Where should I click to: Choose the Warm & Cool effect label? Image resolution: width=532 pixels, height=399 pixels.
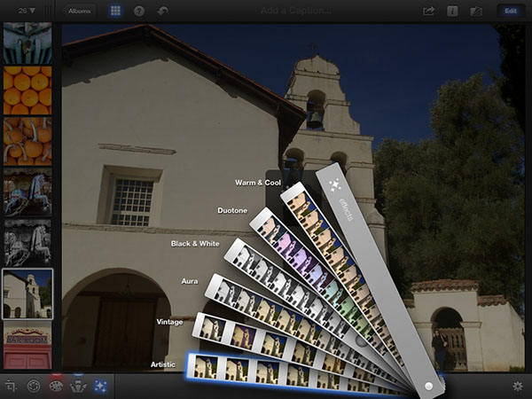tap(258, 183)
